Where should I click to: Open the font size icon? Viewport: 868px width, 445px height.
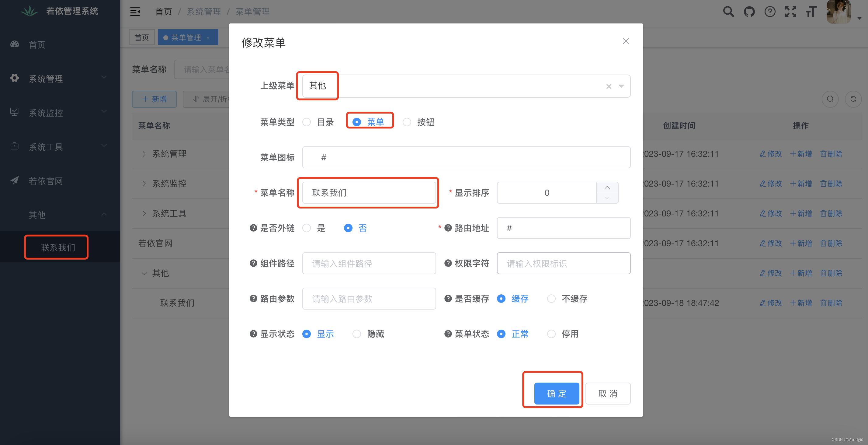pyautogui.click(x=811, y=12)
